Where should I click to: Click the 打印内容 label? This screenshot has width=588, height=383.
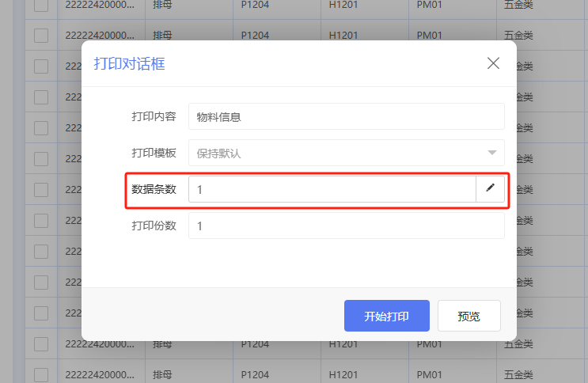(x=154, y=116)
